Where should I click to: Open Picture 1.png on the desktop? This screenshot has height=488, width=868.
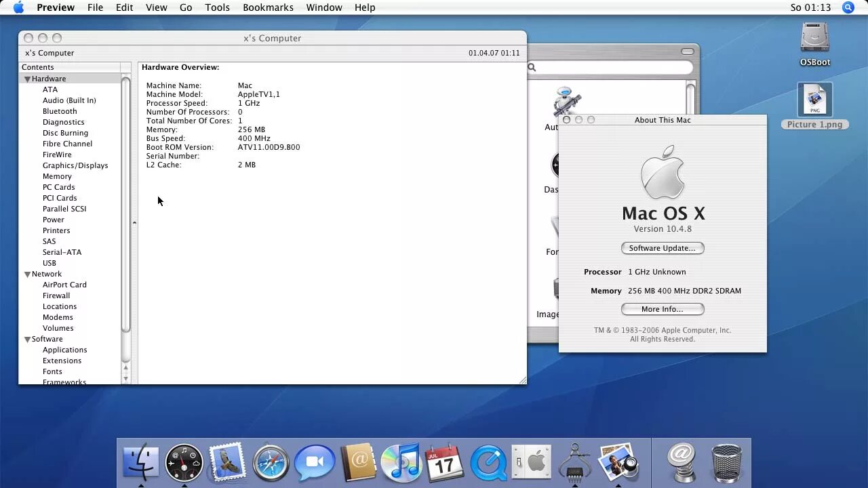tap(814, 100)
